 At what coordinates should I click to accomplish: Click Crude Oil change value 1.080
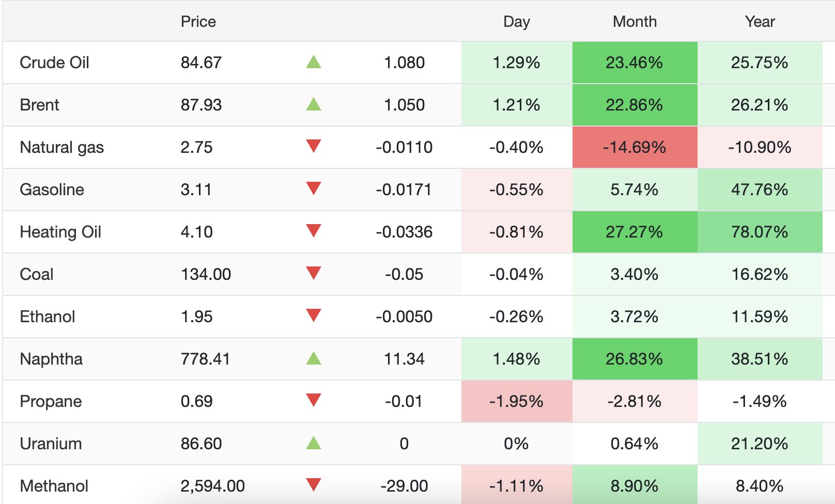404,62
